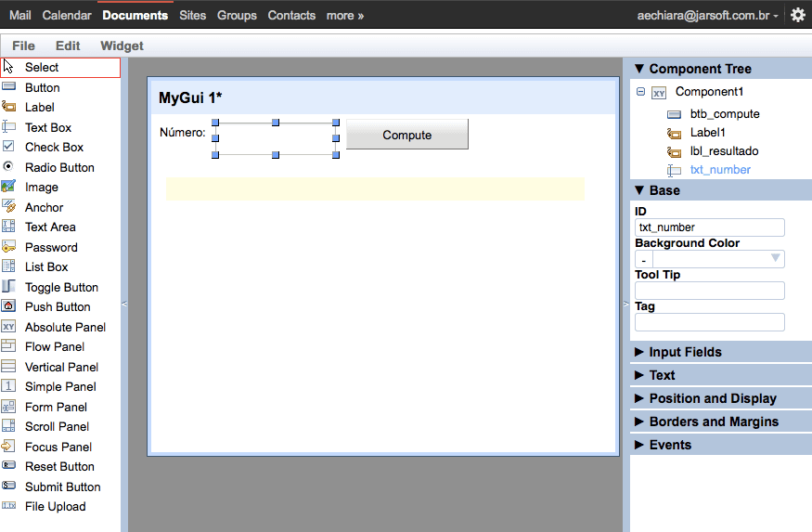Select txt_number in component tree
812x532 pixels.
[720, 170]
